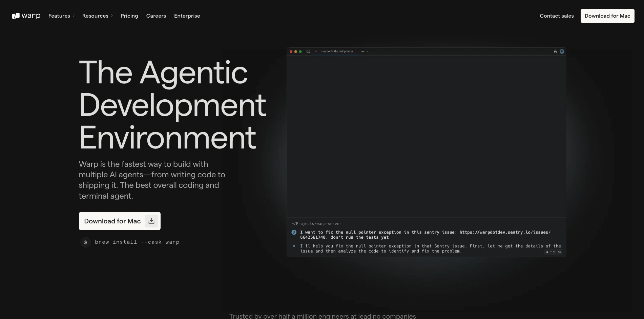Click the fast-forward icon in the terminal's bottom corner
The width and height of the screenshot is (644, 319).
point(559,252)
